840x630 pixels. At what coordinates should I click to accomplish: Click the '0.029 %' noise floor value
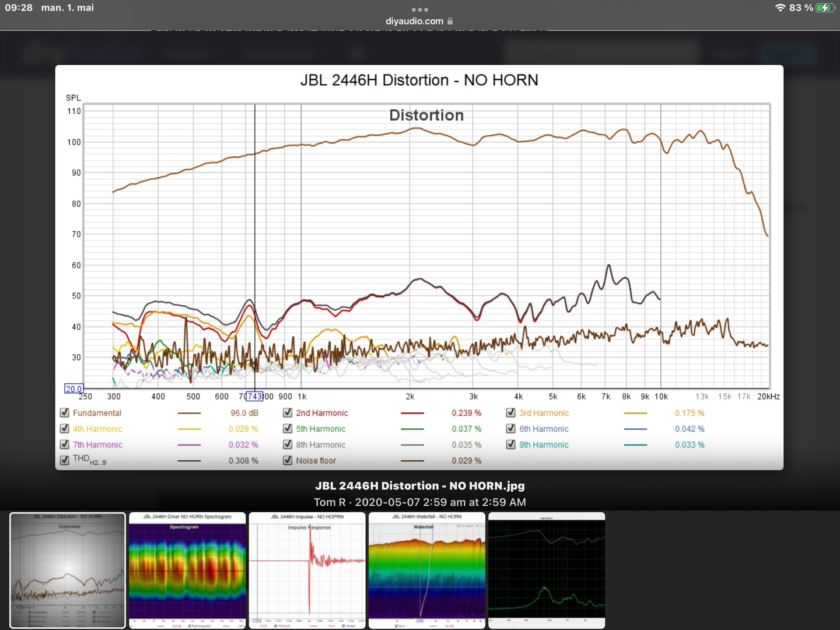pyautogui.click(x=467, y=461)
